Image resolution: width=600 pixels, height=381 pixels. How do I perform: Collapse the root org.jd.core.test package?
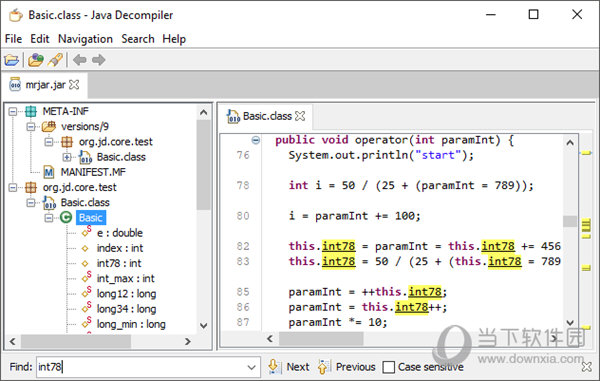(x=13, y=187)
